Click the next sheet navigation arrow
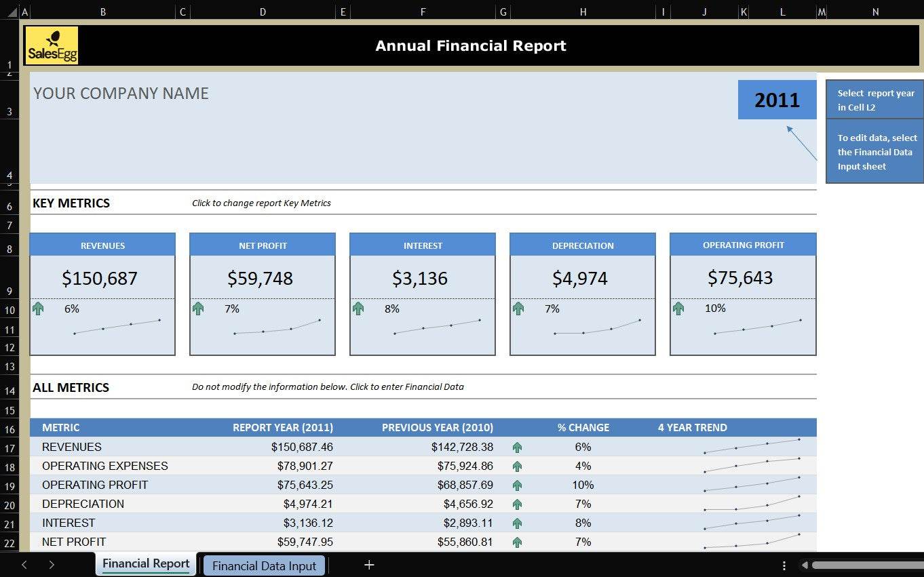 point(52,565)
